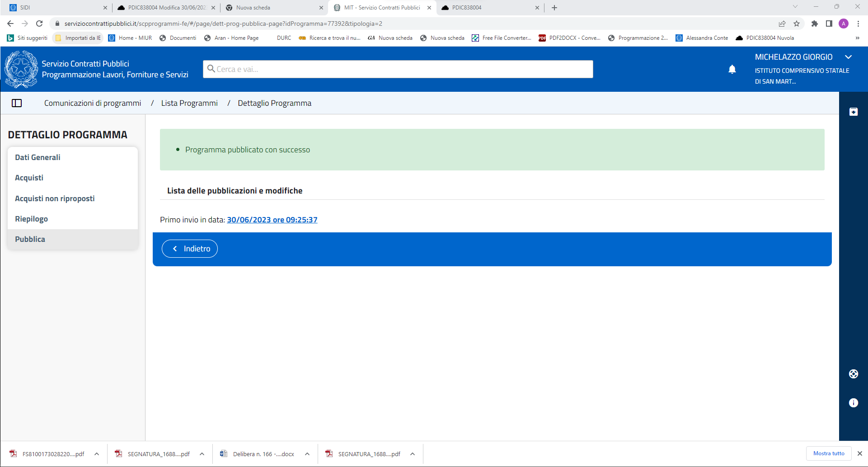Switch to the SIDI browser tab
This screenshot has height=467, width=868.
[54, 8]
